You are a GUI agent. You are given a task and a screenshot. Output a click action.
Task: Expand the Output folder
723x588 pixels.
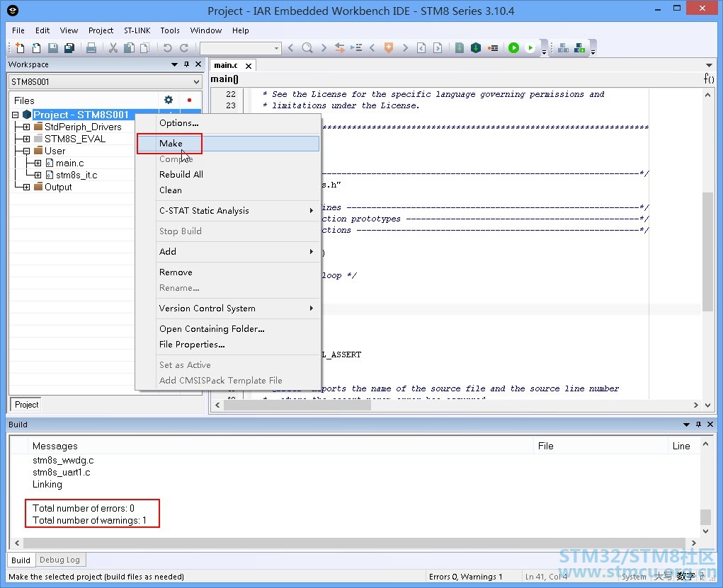26,187
